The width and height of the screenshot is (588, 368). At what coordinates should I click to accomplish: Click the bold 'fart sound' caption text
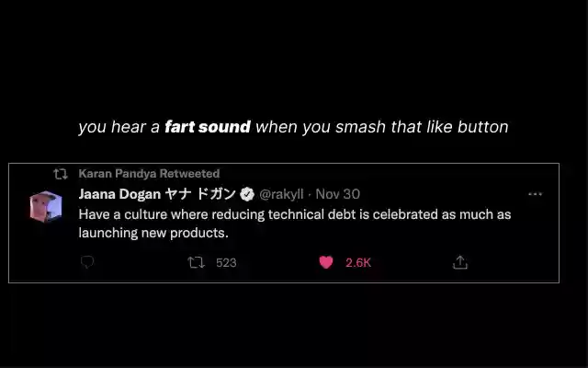point(208,127)
